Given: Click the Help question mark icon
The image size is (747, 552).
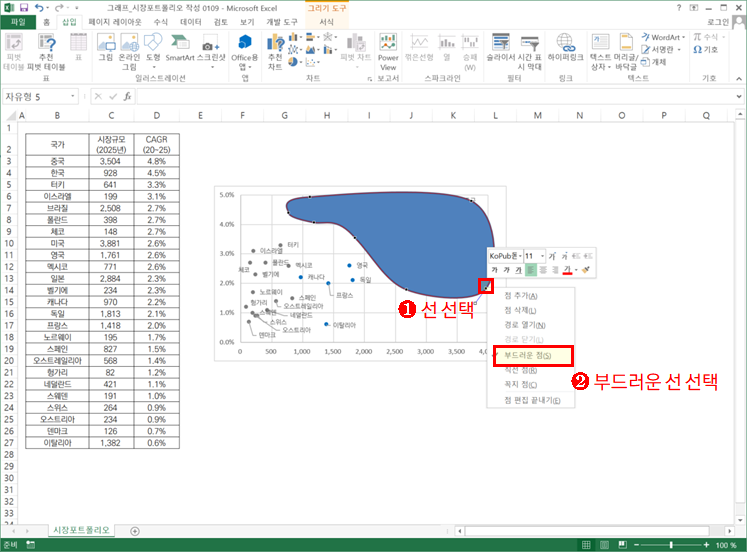Looking at the screenshot, I should click(x=679, y=8).
